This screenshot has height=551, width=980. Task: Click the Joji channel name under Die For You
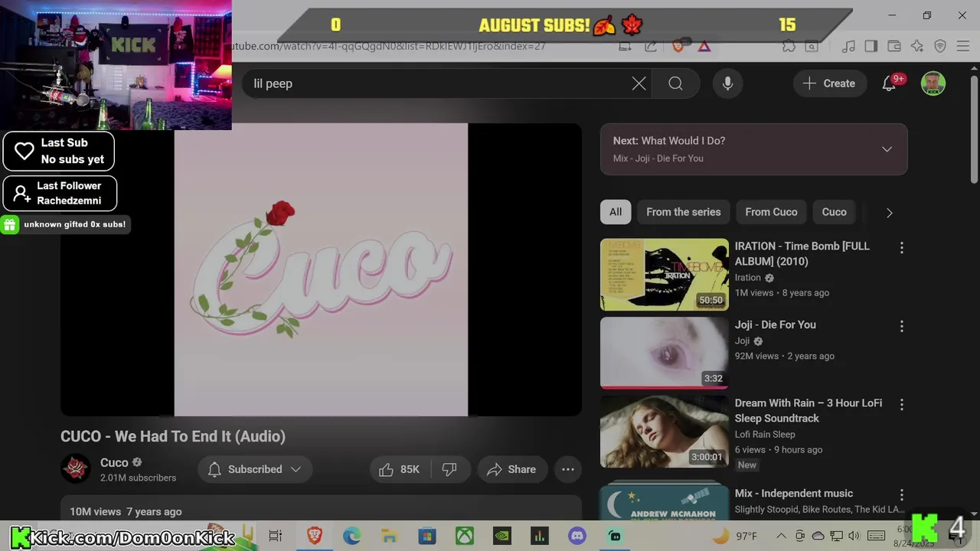pyautogui.click(x=742, y=341)
